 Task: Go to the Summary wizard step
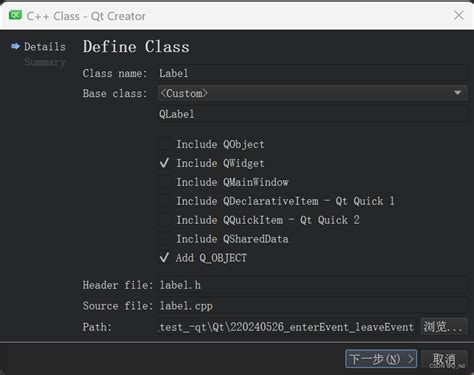click(x=45, y=62)
